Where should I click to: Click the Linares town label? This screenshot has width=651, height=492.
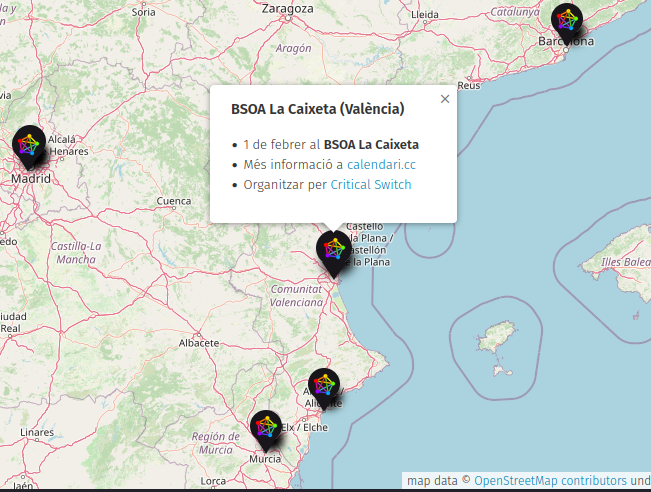pos(37,432)
